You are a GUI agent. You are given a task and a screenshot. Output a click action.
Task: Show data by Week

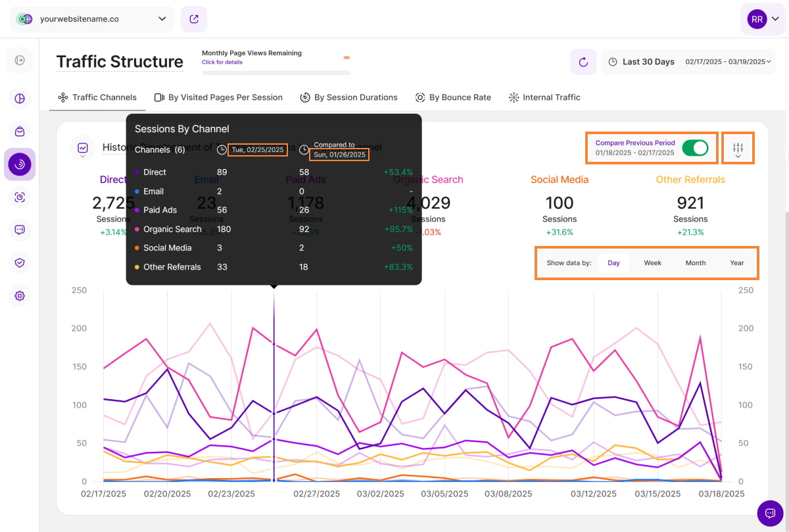(652, 263)
